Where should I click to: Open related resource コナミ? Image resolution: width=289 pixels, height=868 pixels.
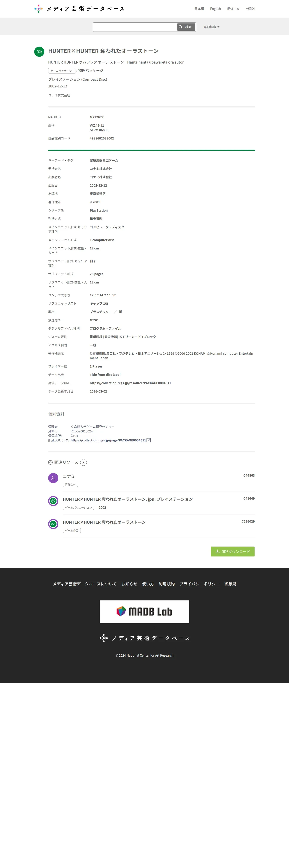click(x=69, y=476)
